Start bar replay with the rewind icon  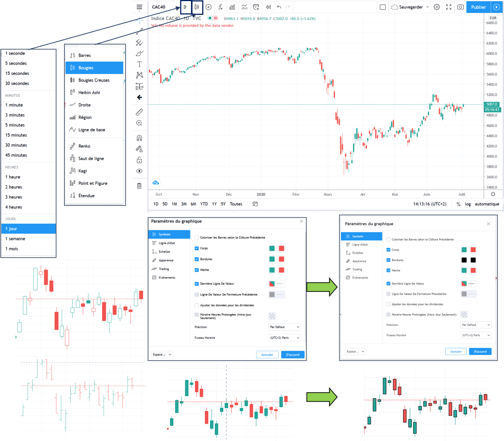tap(268, 7)
